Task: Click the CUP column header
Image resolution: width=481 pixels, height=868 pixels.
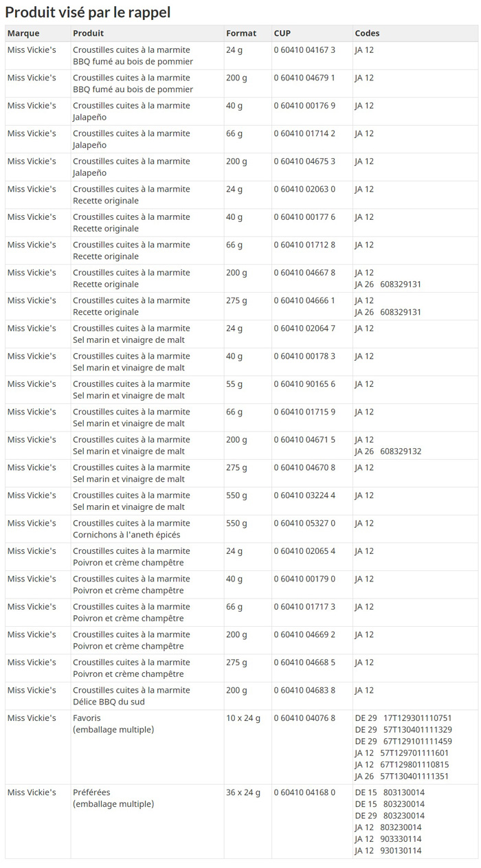Action: (282, 33)
